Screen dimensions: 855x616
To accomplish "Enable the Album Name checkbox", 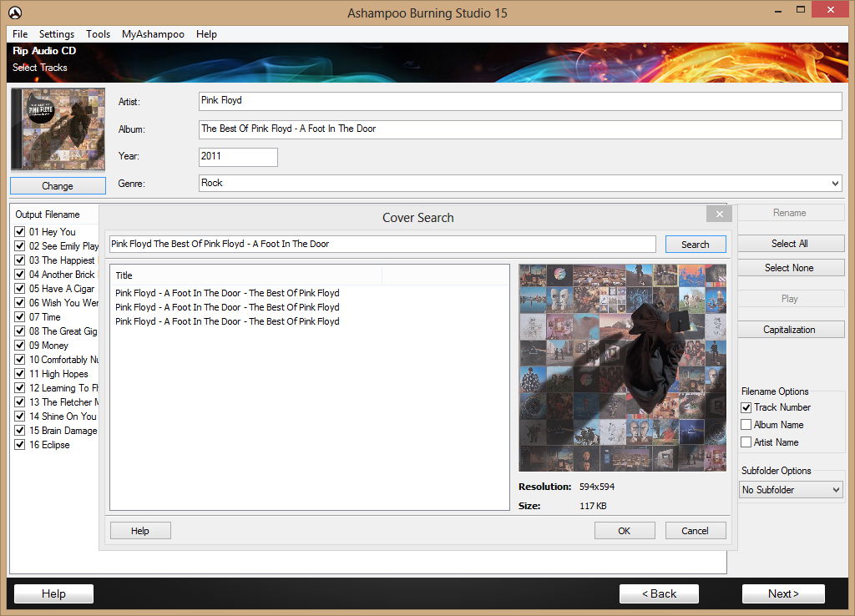I will point(746,425).
